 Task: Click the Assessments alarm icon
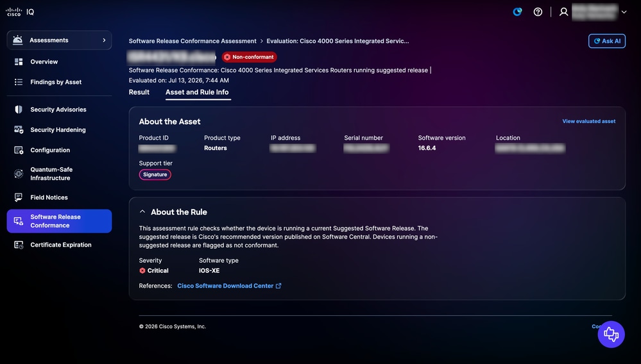click(x=17, y=40)
